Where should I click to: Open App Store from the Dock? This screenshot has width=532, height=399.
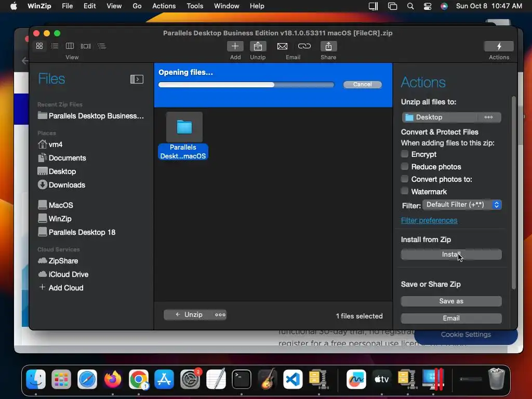[x=164, y=379]
